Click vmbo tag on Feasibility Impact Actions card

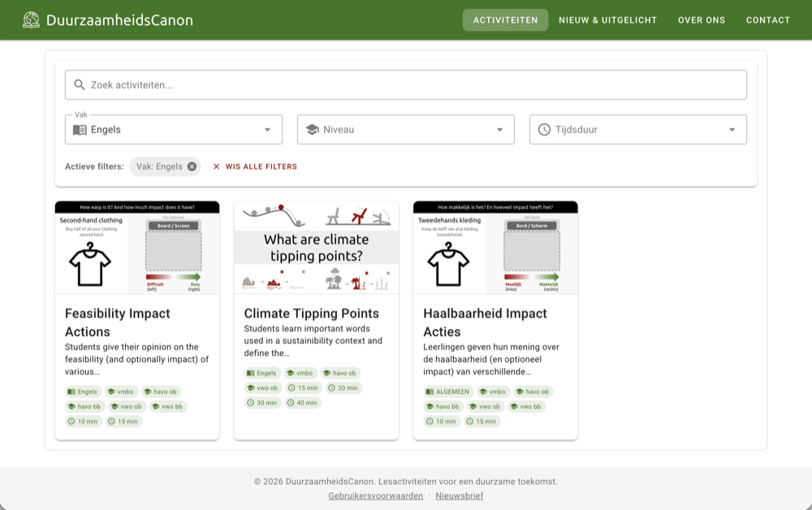tap(120, 391)
